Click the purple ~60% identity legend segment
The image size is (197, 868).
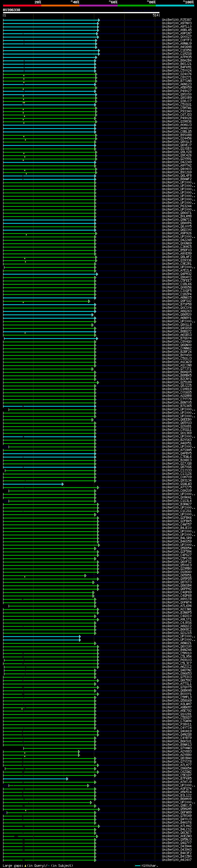99,6
